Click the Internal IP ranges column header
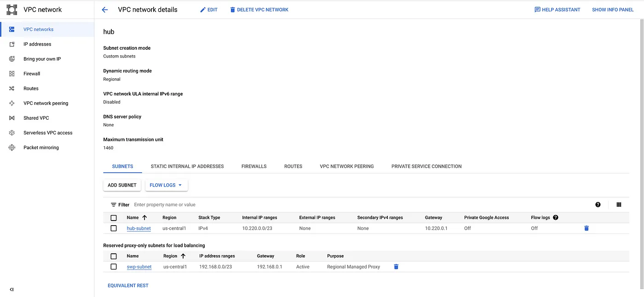 pos(259,217)
